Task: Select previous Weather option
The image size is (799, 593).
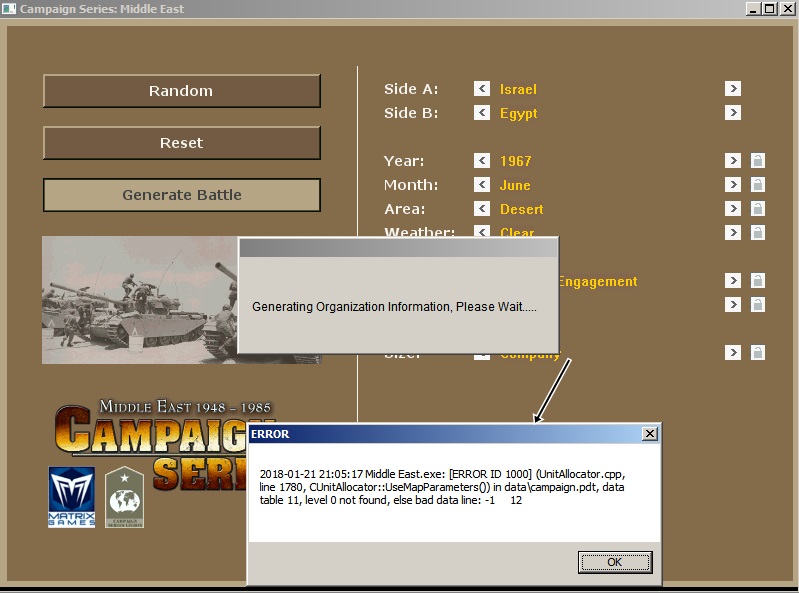Action: click(482, 231)
